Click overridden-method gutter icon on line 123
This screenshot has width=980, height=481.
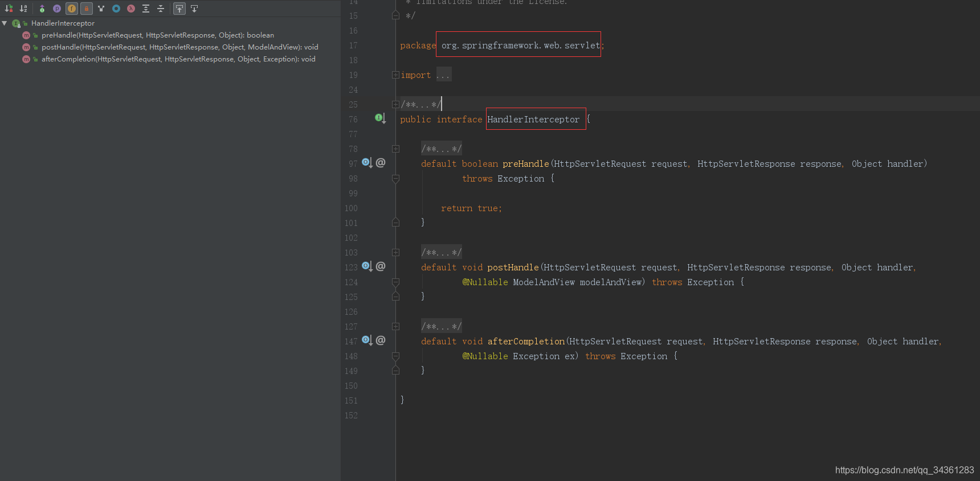(x=367, y=266)
